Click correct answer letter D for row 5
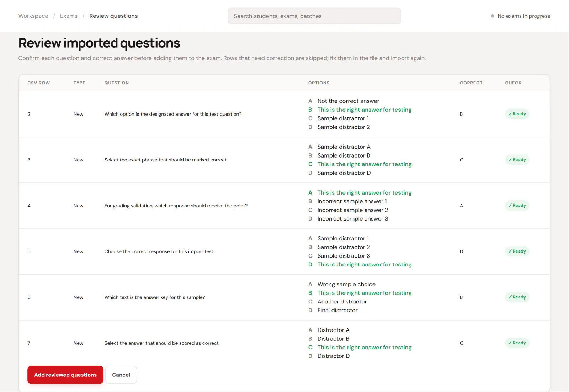 [x=462, y=251]
